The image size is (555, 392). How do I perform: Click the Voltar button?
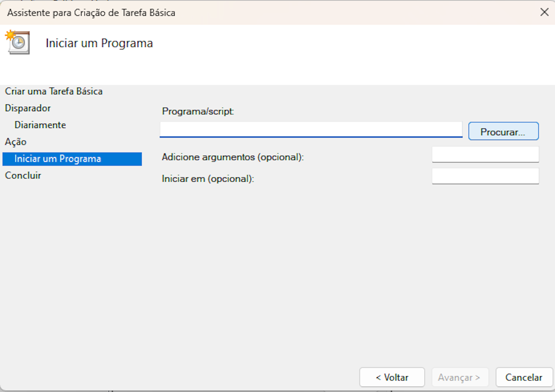[x=392, y=377]
